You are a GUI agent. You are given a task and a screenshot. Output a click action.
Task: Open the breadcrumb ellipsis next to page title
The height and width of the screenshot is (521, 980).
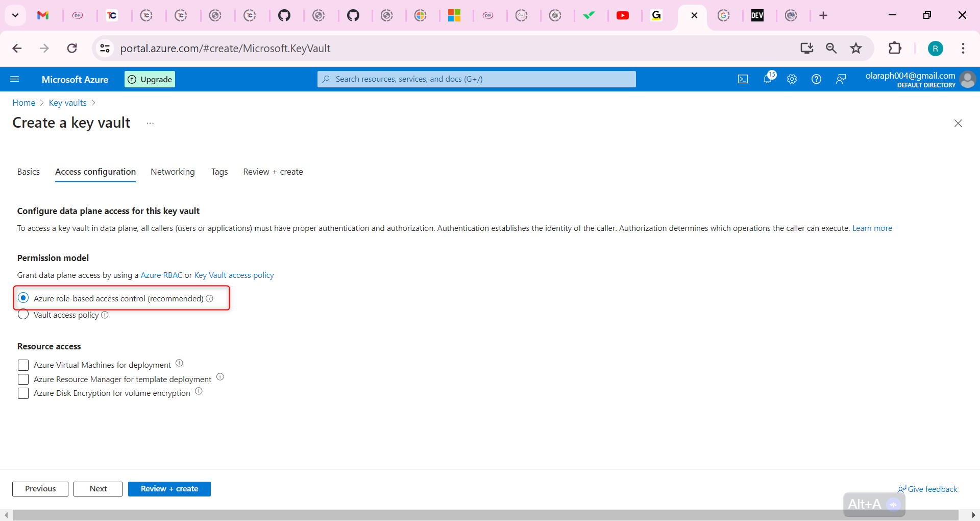coord(150,123)
